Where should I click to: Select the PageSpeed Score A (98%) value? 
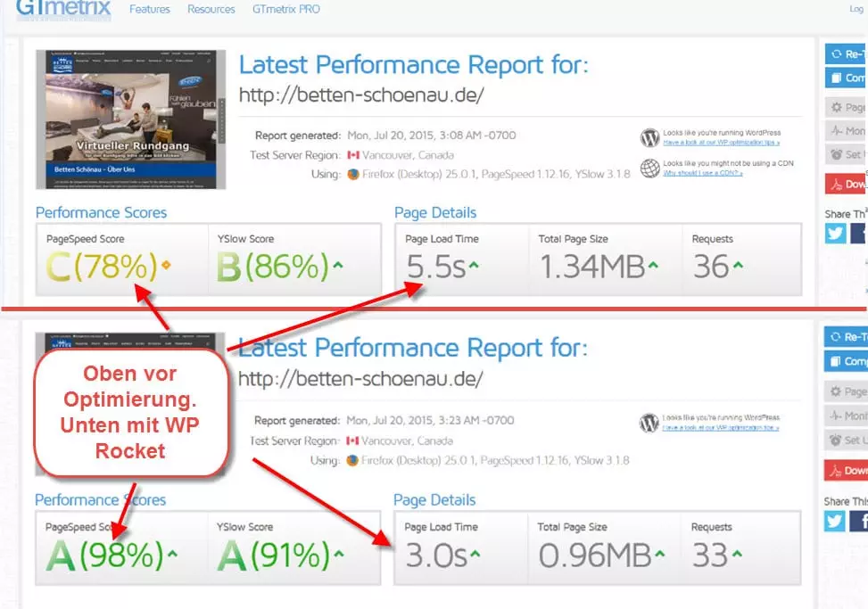[x=105, y=555]
